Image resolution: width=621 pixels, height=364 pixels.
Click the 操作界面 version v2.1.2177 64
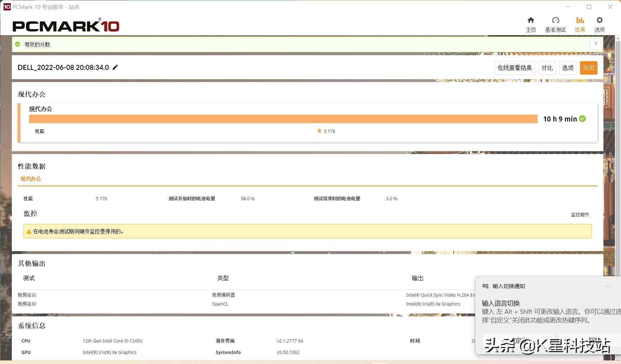[290, 341]
